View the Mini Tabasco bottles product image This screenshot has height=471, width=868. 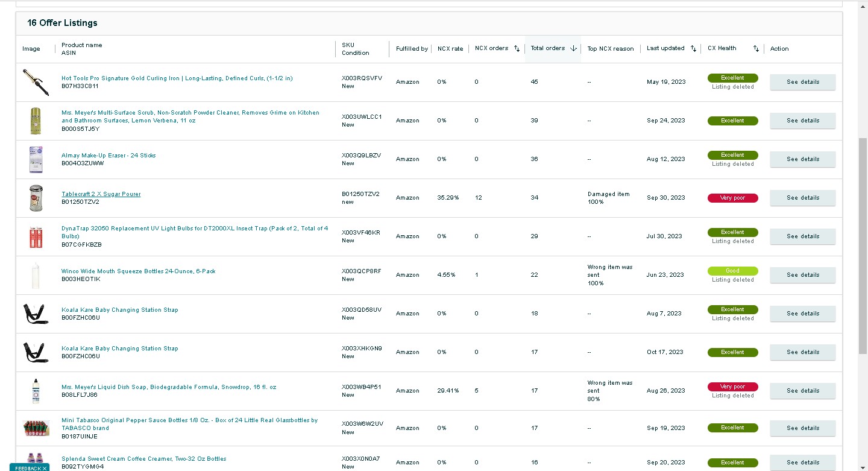click(36, 428)
